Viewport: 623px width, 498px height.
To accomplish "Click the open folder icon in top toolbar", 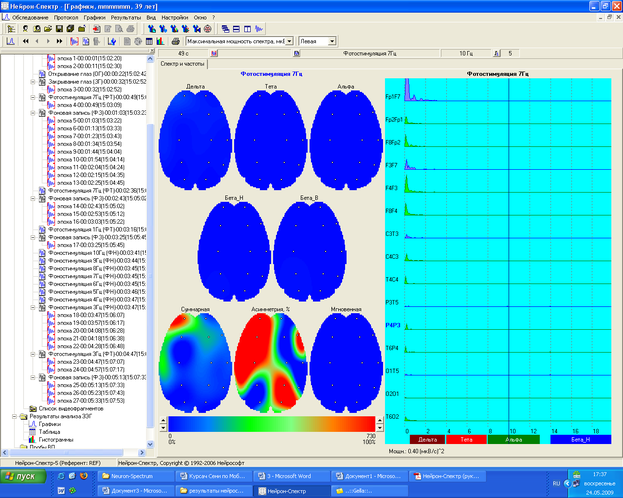I will pyautogui.click(x=48, y=29).
